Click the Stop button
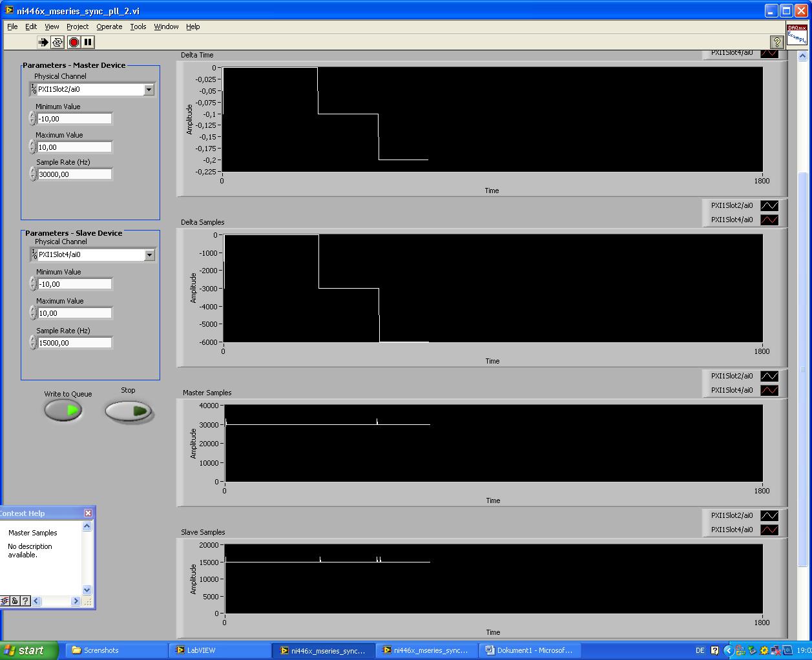The image size is (812, 660). pos(129,411)
